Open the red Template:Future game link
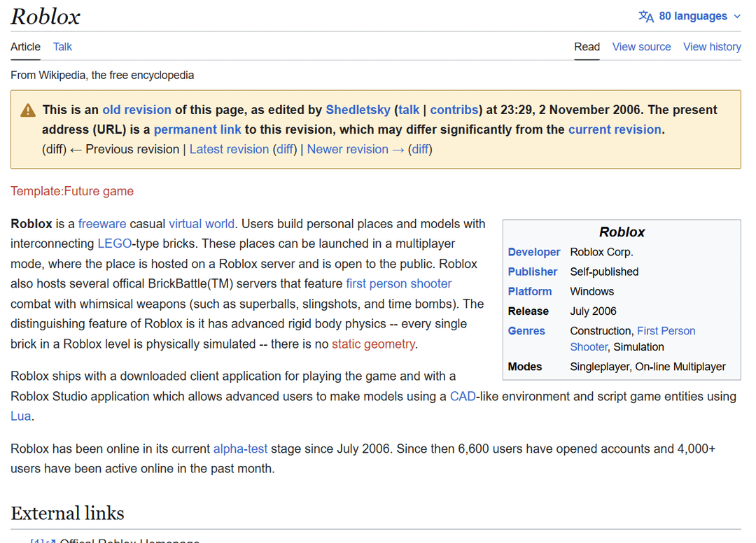The height and width of the screenshot is (543, 756). tap(72, 191)
